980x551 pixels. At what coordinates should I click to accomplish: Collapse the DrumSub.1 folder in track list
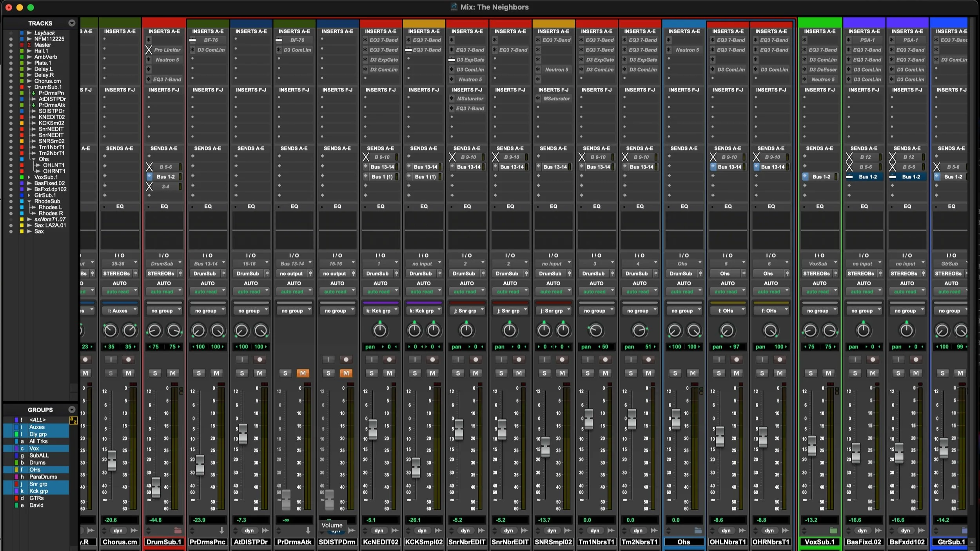(x=29, y=87)
